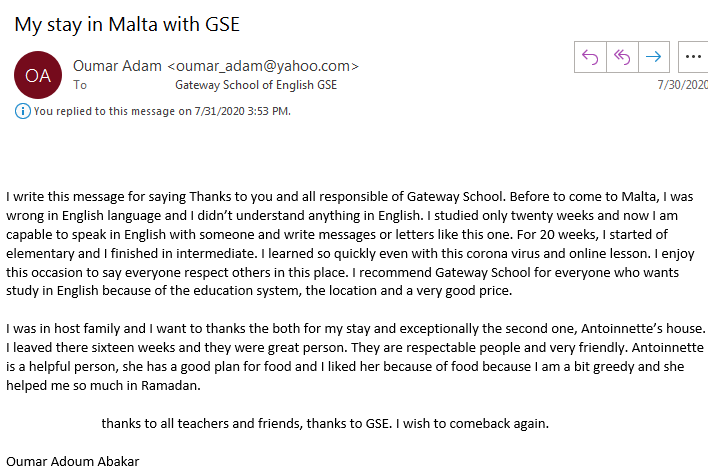Click the first paragraph starting 'I write this message'
The image size is (708, 473).
click(350, 244)
